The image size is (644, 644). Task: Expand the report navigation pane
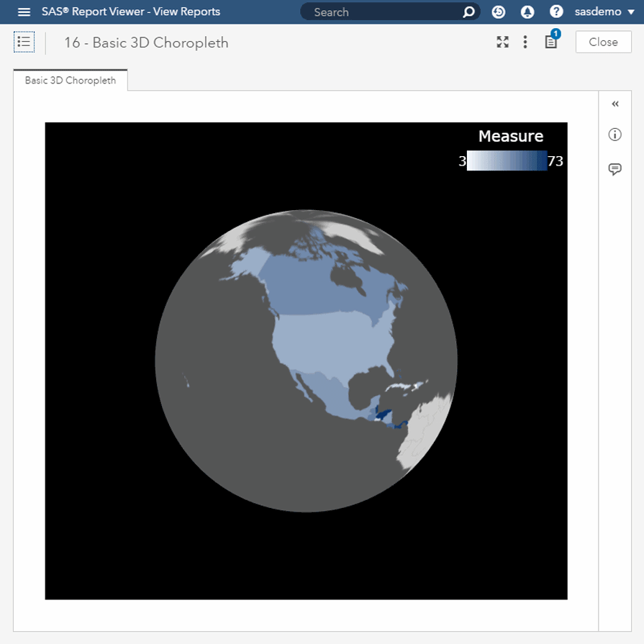(x=24, y=42)
